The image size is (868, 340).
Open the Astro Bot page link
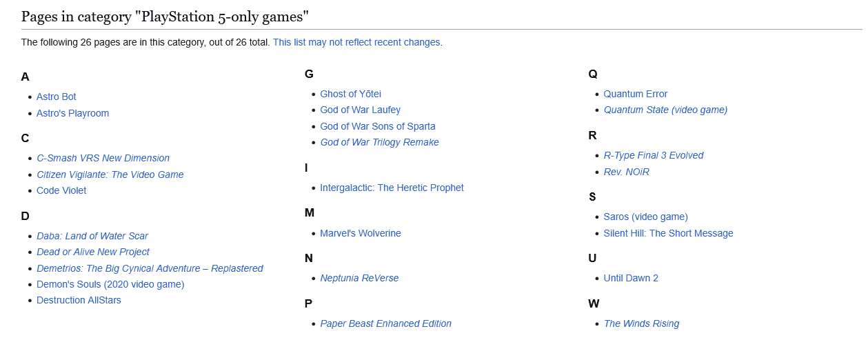[x=57, y=97]
